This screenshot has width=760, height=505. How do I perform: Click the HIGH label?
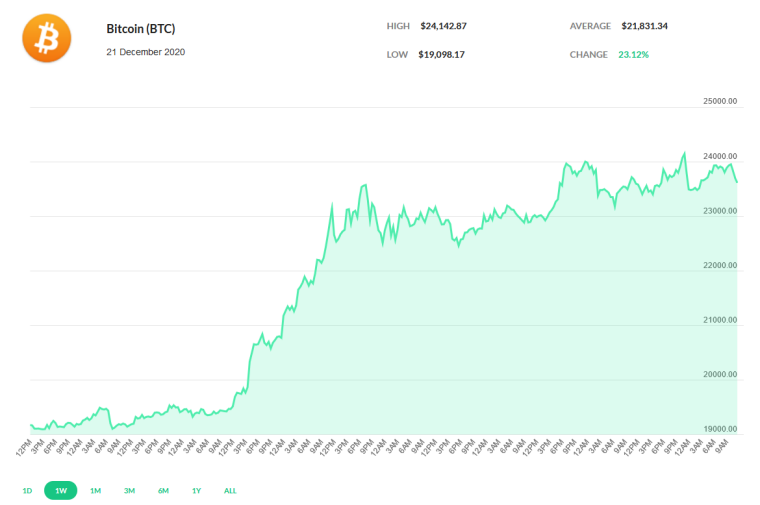click(x=398, y=26)
